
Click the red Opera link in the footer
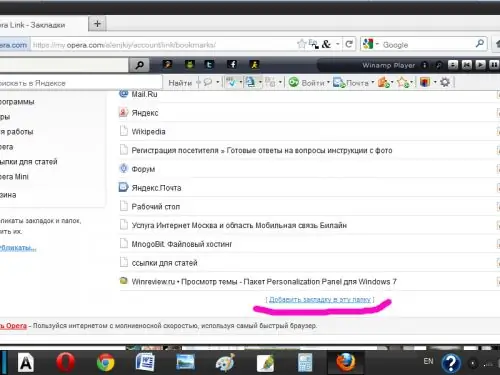pyautogui.click(x=13, y=326)
